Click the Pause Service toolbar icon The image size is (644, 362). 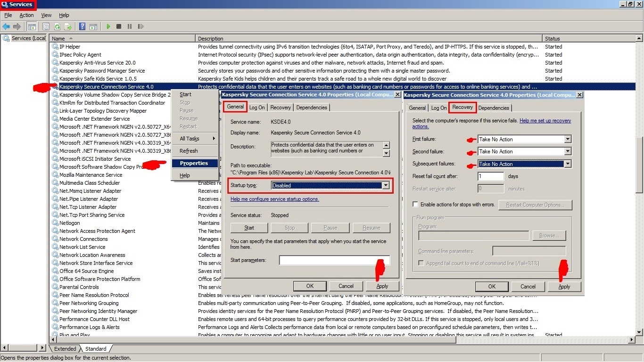click(x=130, y=27)
